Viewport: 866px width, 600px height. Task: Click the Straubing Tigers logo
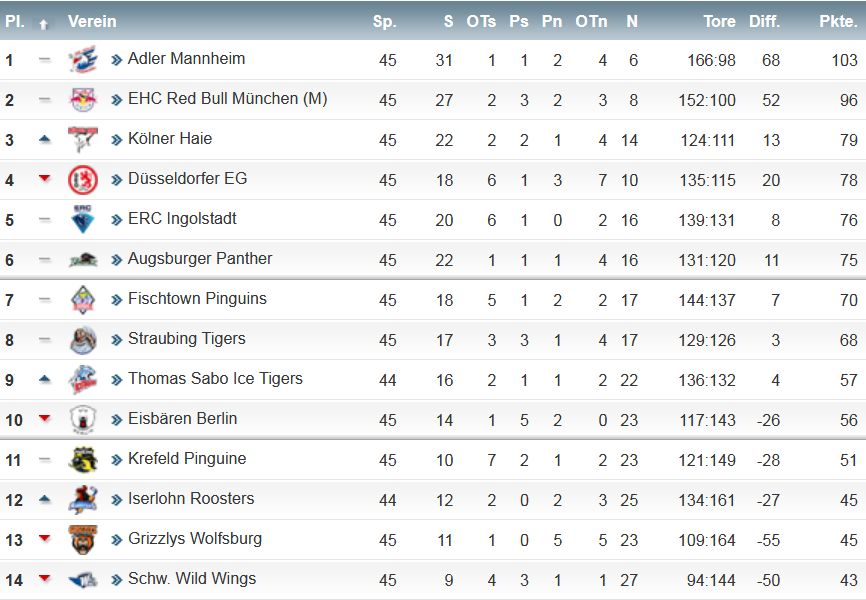click(x=83, y=340)
